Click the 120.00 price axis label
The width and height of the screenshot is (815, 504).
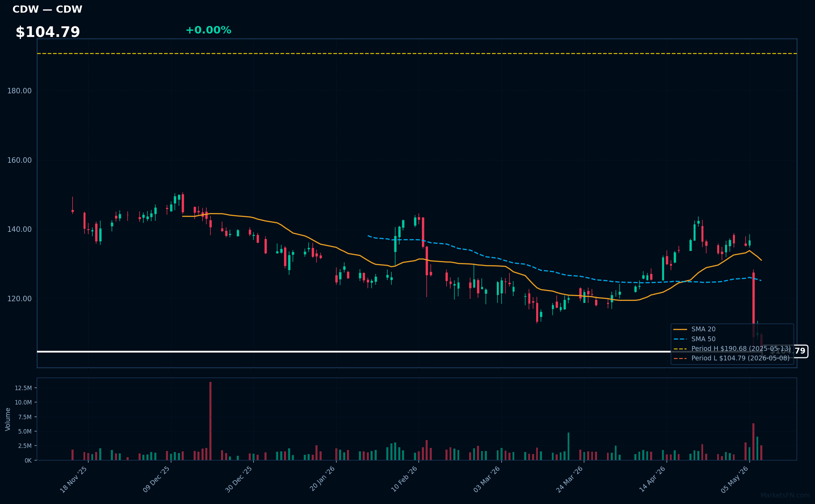20,299
